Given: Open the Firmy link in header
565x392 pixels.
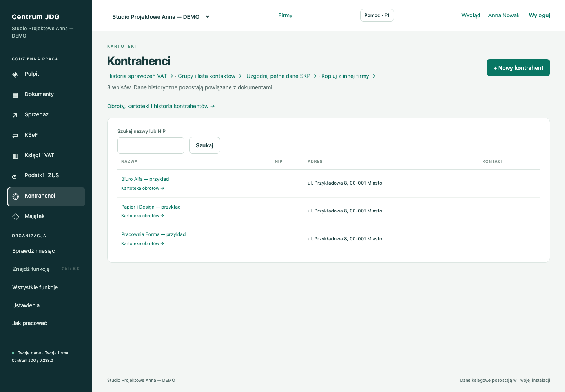Looking at the screenshot, I should pos(285,15).
